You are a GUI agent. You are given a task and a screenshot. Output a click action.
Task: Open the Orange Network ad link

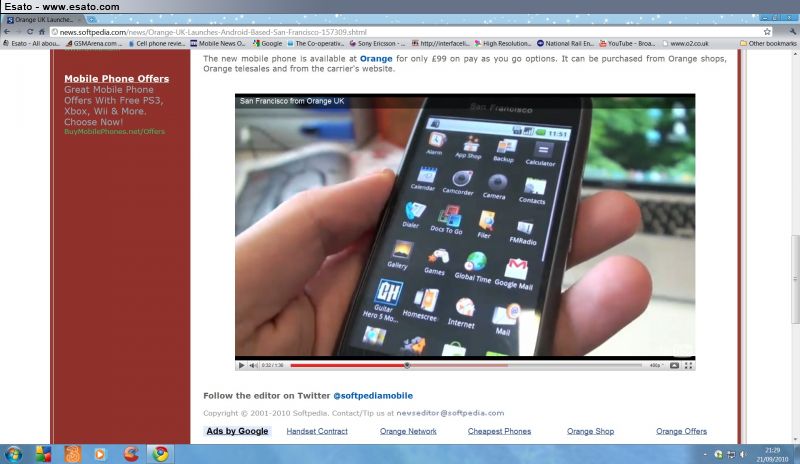pos(408,431)
